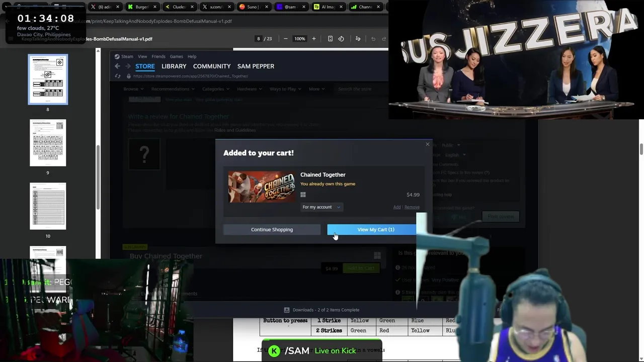Viewport: 644px width, 362px height.
Task: Switch to the COMMUNITY tab in Steam
Action: coord(212,66)
